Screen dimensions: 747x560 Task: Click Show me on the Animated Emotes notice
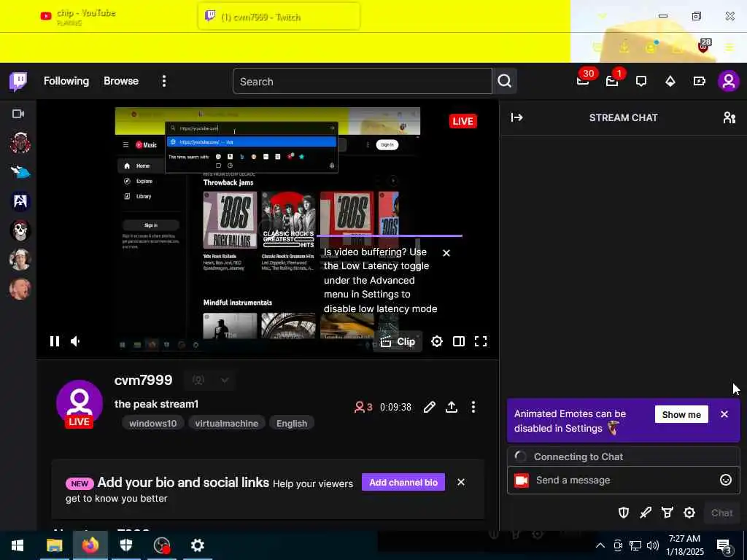point(681,414)
